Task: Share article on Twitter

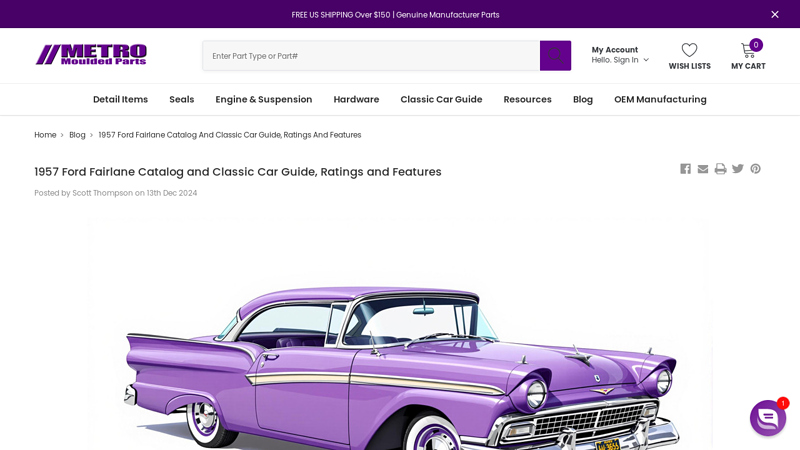Action: 738,169
